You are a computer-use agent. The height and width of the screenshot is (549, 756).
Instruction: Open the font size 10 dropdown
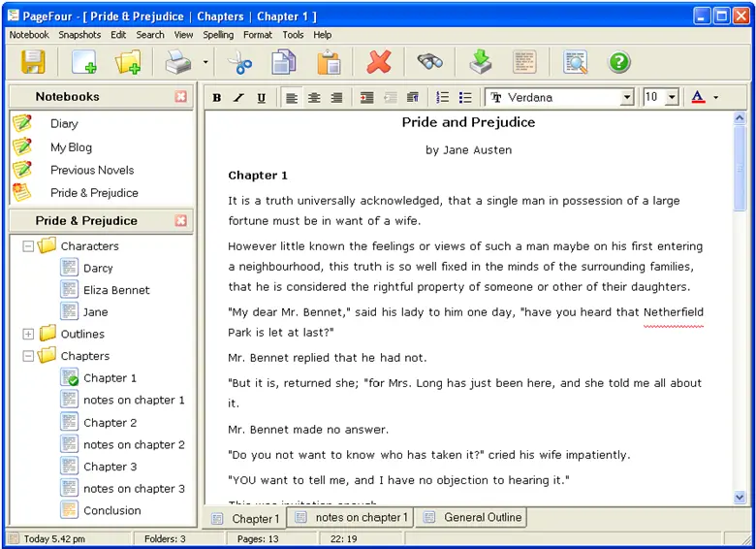(x=672, y=97)
